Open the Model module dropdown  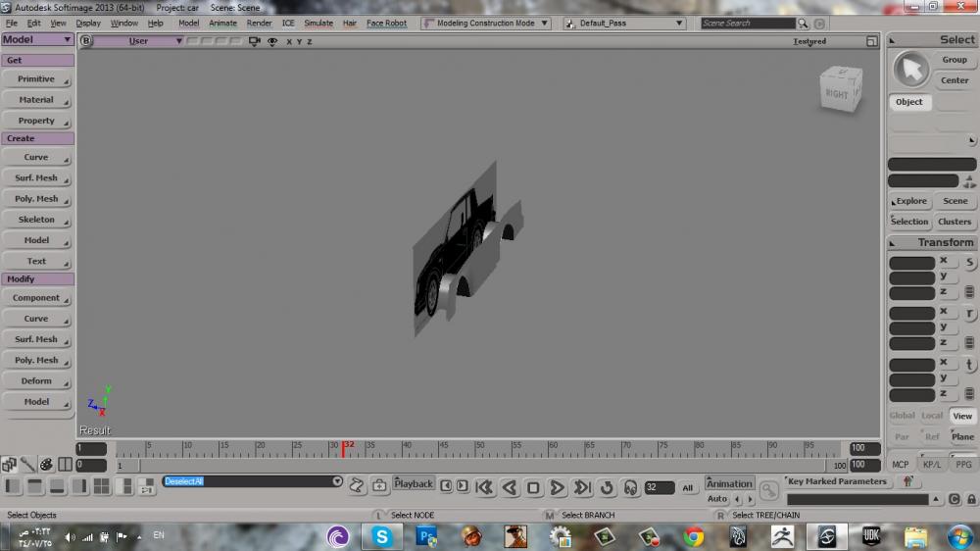pos(37,39)
